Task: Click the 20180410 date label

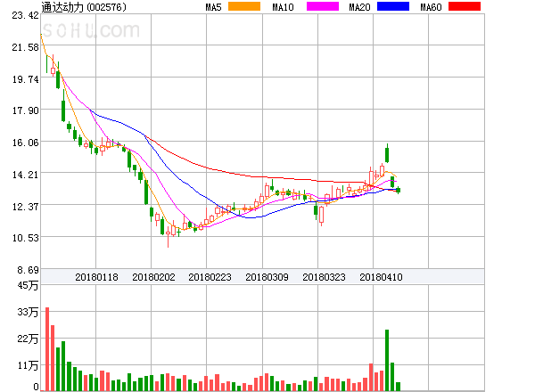Action: click(381, 277)
